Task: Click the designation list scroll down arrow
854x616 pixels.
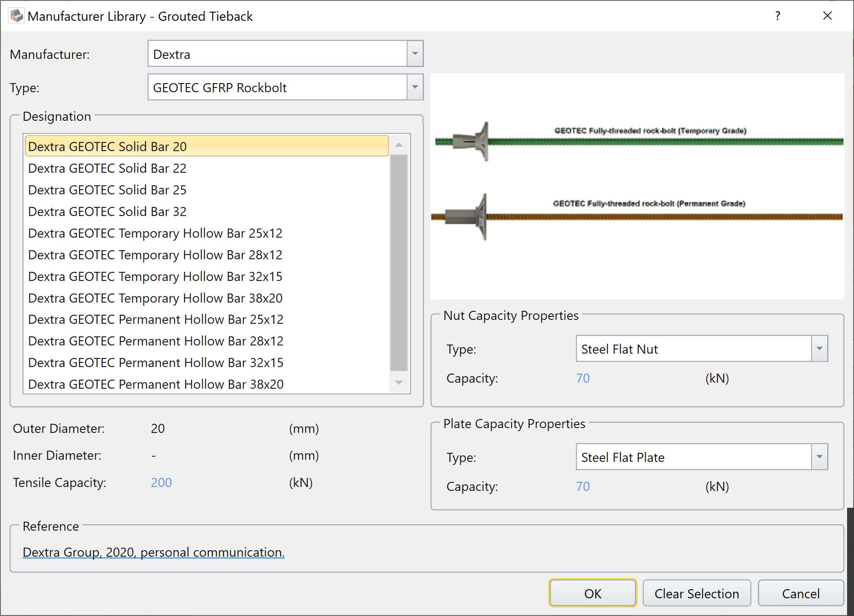Action: coord(399,383)
